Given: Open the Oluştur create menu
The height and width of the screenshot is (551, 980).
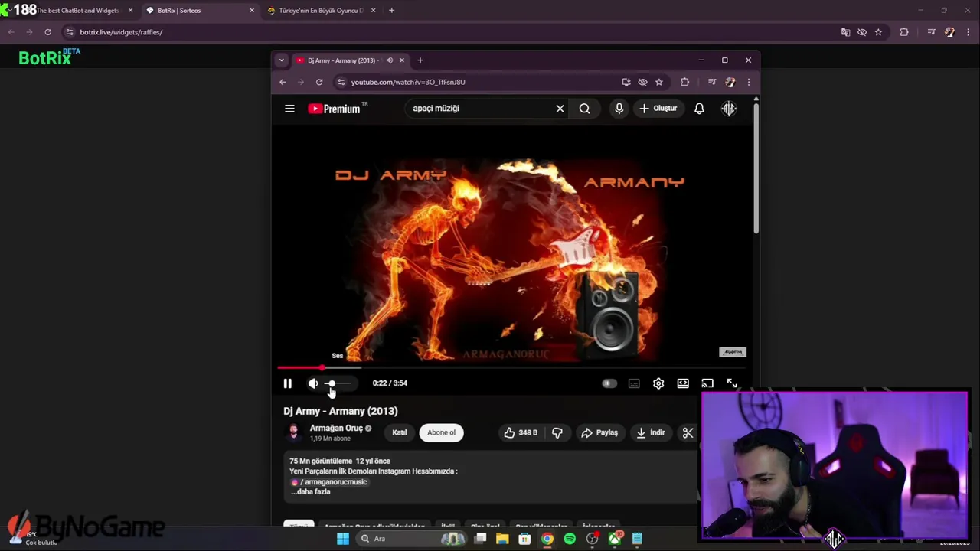Looking at the screenshot, I should coord(658,109).
